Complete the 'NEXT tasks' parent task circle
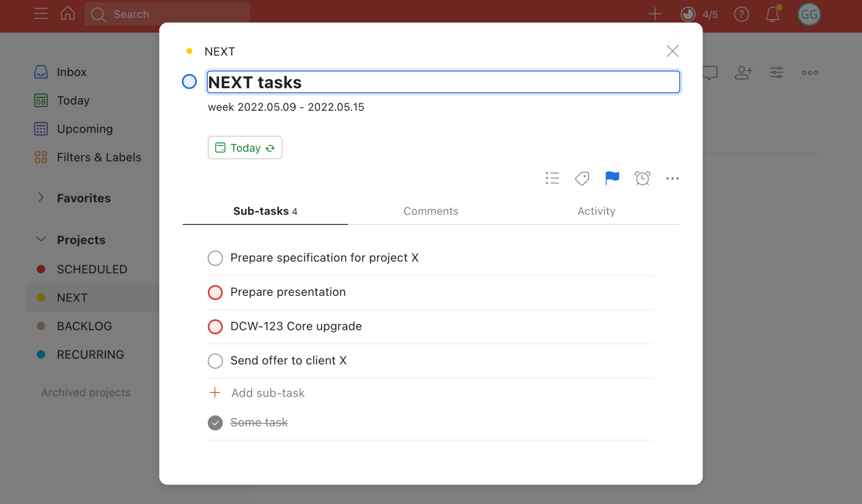The image size is (862, 504). (x=189, y=81)
